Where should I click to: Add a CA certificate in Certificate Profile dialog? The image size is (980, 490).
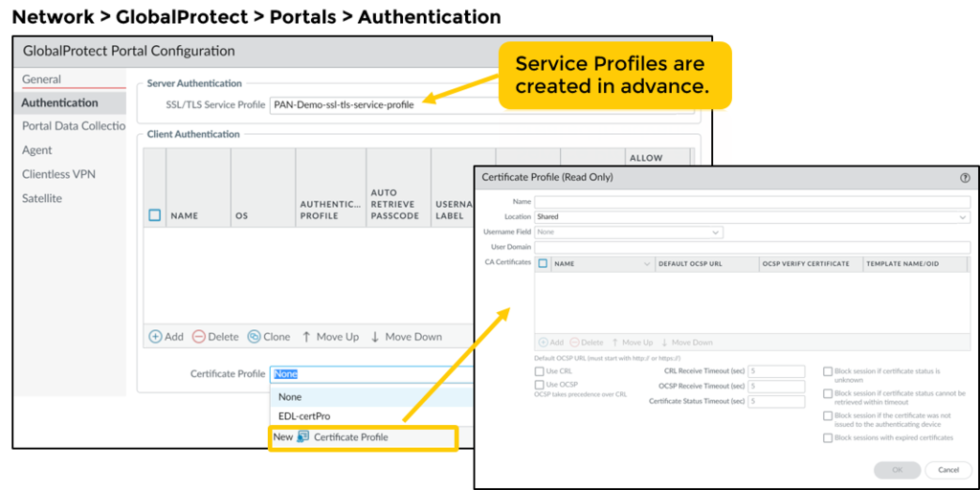[x=550, y=343]
